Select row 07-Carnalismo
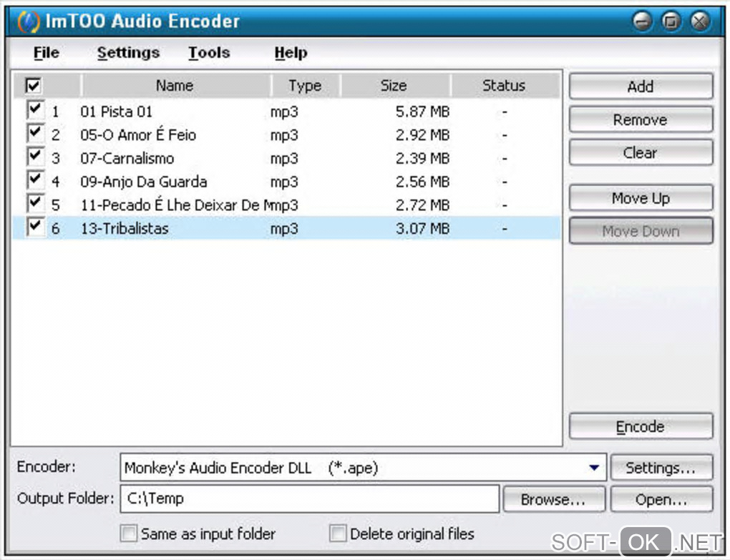The height and width of the screenshot is (560, 730). [286, 158]
